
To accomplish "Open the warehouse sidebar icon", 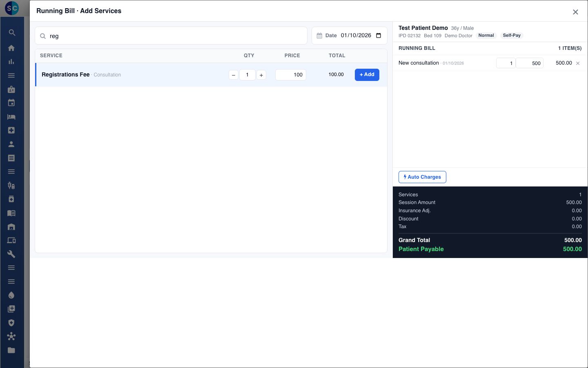I will pyautogui.click(x=11, y=227).
